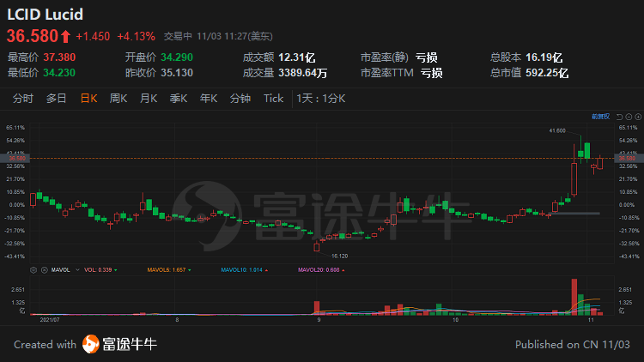This screenshot has height=362, width=644.
Task: Click the 41.600 high price annotation
Action: pyautogui.click(x=557, y=131)
